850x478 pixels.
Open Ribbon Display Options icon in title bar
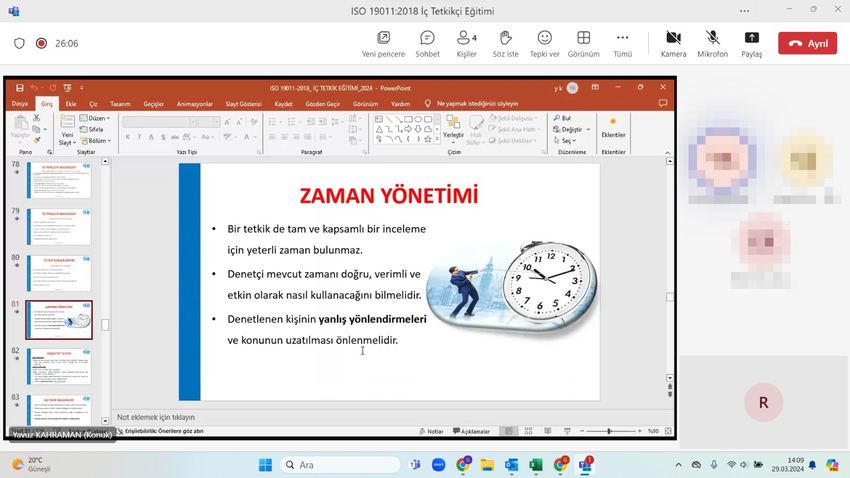pos(595,87)
